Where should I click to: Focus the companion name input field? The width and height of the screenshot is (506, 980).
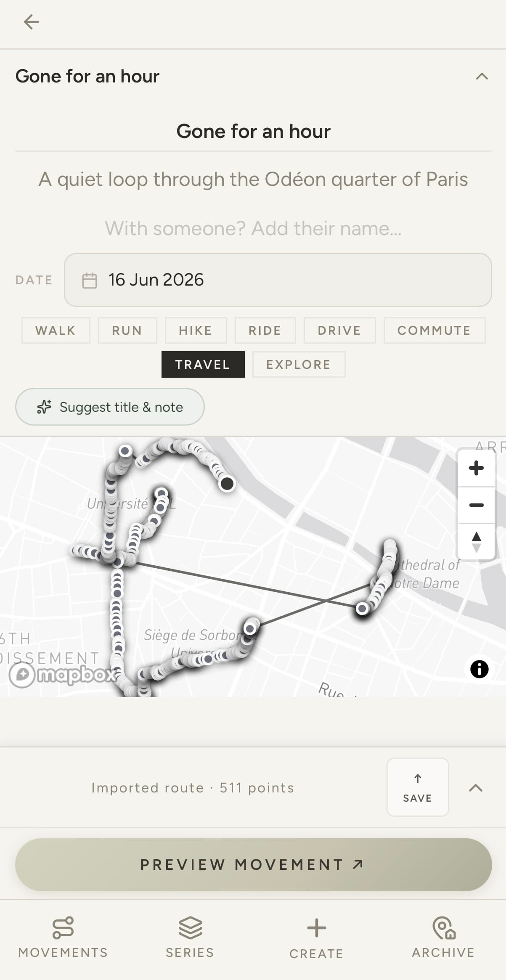(253, 228)
